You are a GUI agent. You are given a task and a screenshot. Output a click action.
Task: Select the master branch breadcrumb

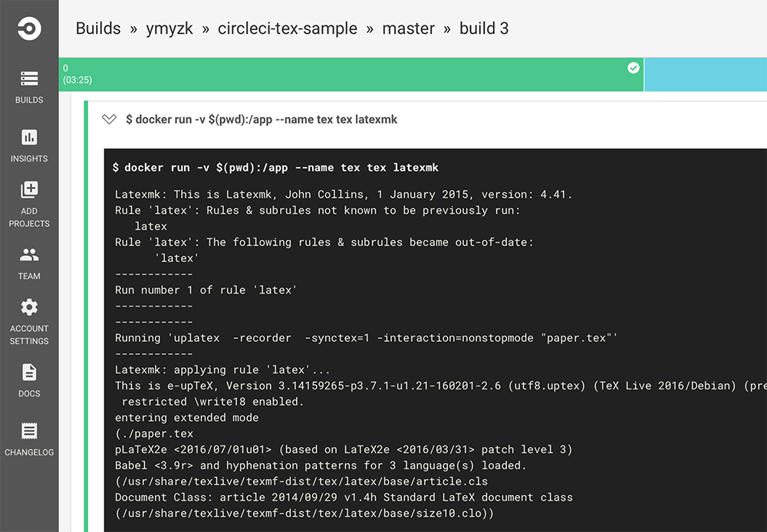pos(409,28)
